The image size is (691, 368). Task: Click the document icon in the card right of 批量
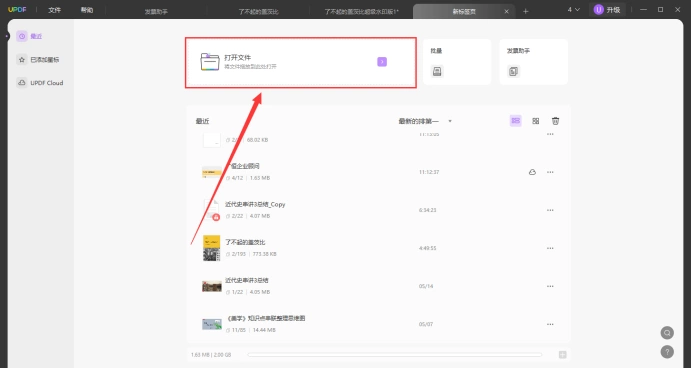click(x=513, y=71)
